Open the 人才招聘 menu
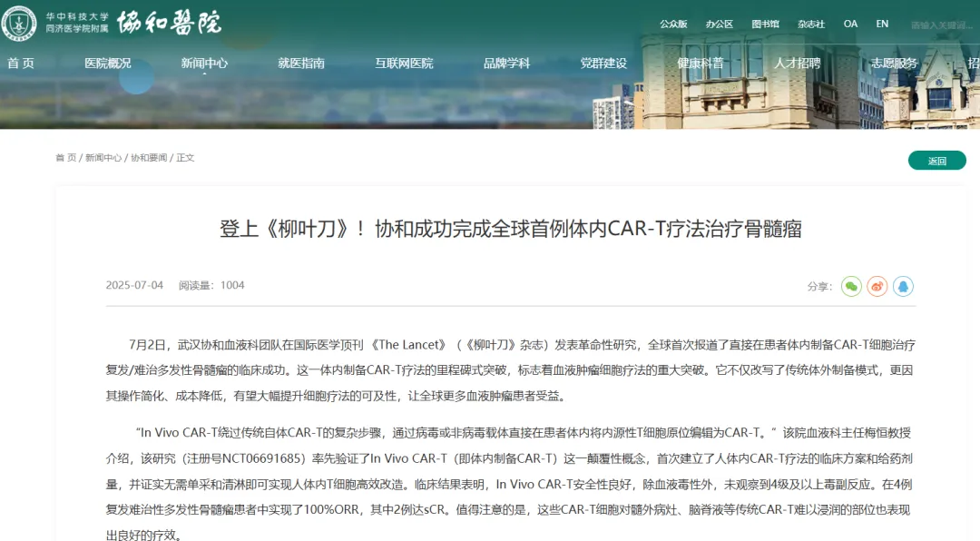Screen dimensions: 980x541 798,64
